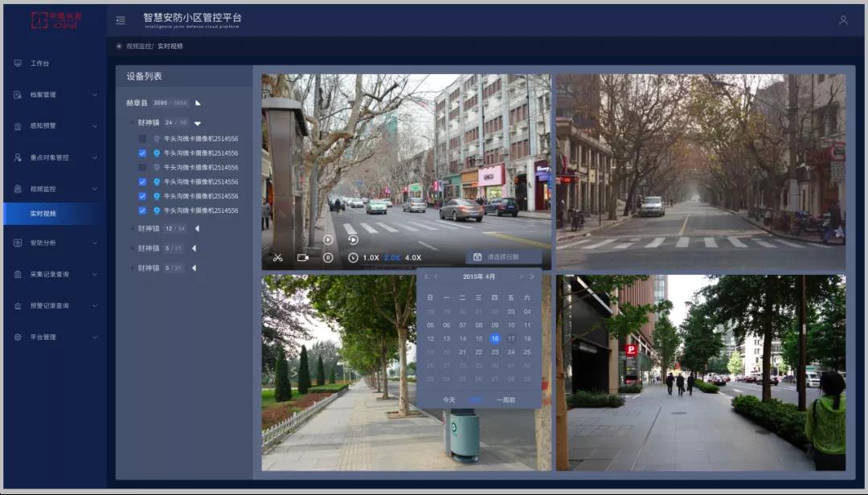Image resolution: width=868 pixels, height=495 pixels.
Task: Click the user profile icon
Action: pos(843,20)
